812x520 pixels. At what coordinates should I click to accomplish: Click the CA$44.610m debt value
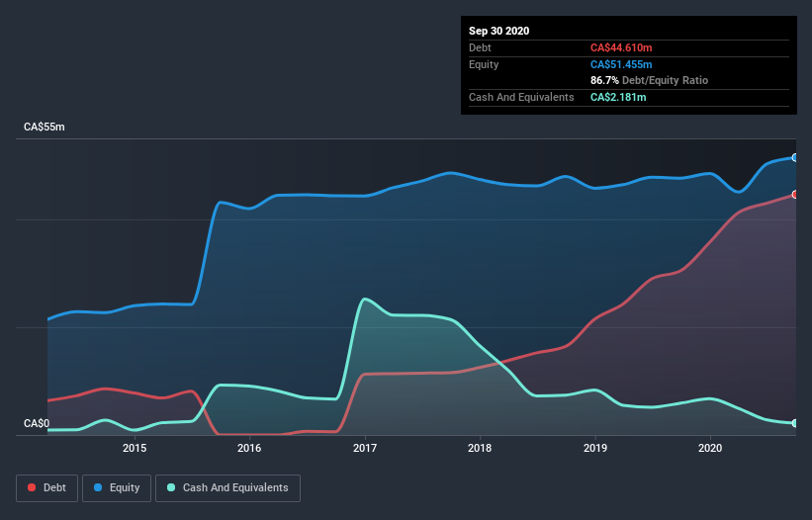621,47
